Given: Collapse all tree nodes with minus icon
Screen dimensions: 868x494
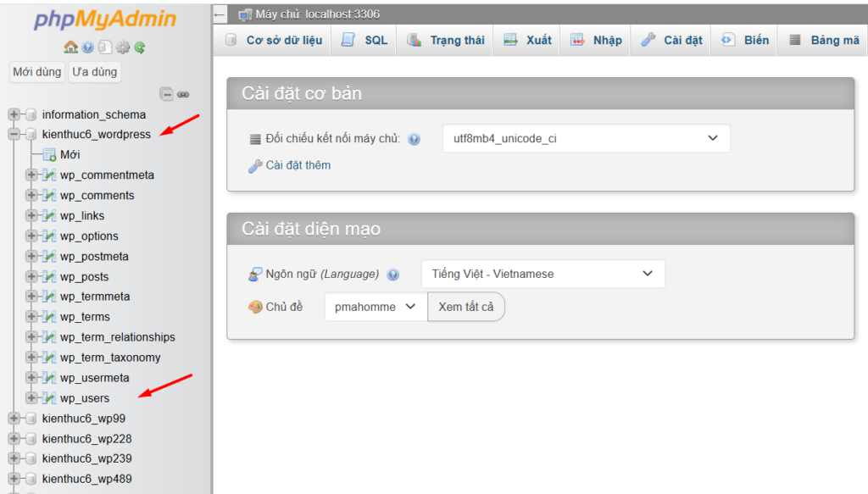Looking at the screenshot, I should (x=166, y=94).
